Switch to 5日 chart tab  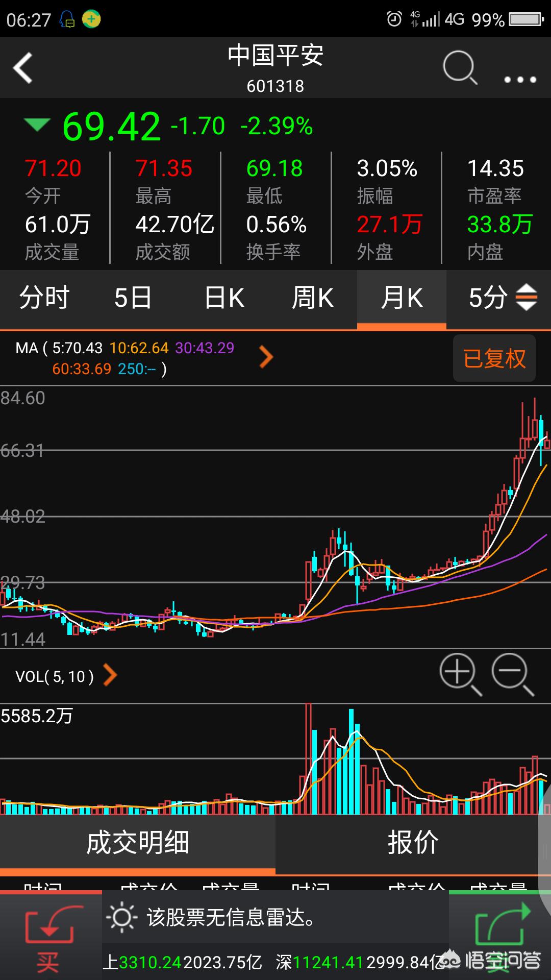(x=133, y=298)
